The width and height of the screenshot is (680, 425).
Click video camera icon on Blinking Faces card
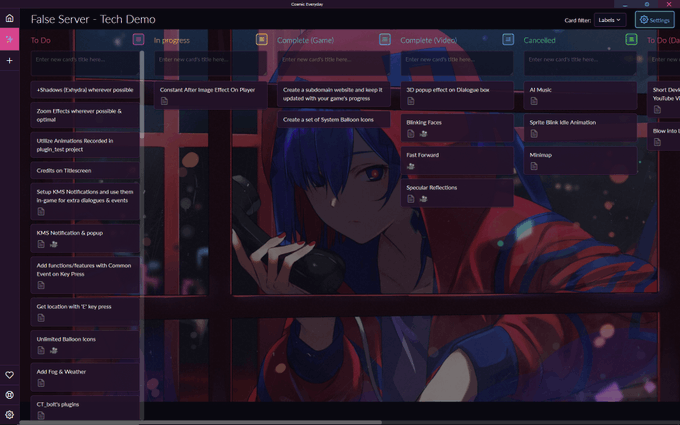coord(423,134)
